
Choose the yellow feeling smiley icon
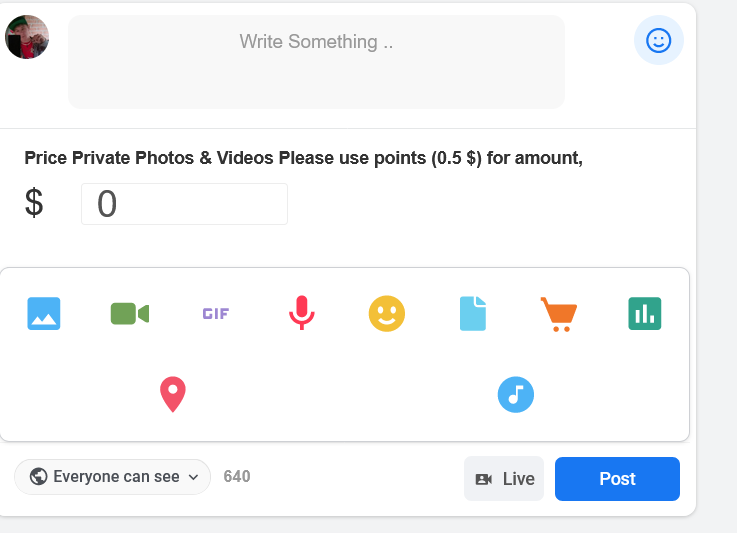[x=387, y=314]
